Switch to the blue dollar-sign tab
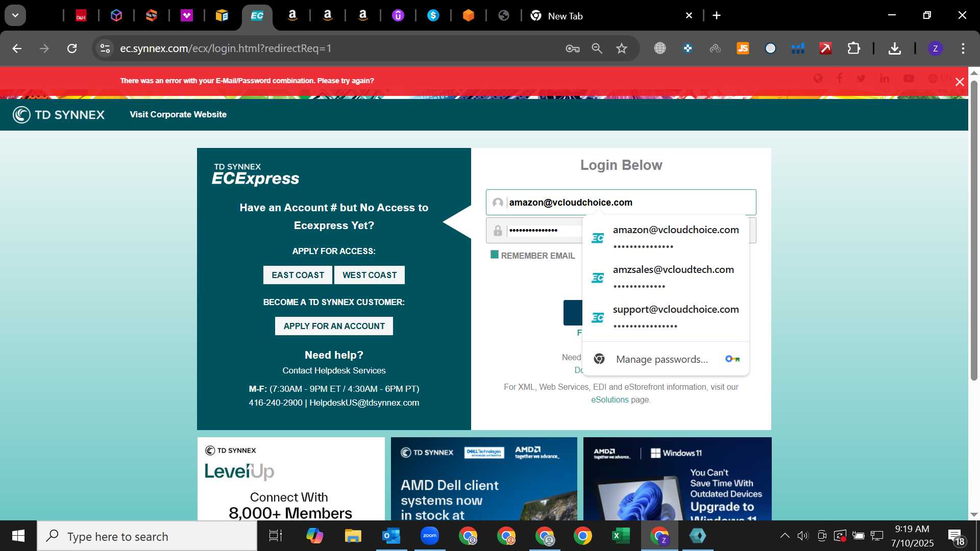This screenshot has width=980, height=551. (433, 16)
